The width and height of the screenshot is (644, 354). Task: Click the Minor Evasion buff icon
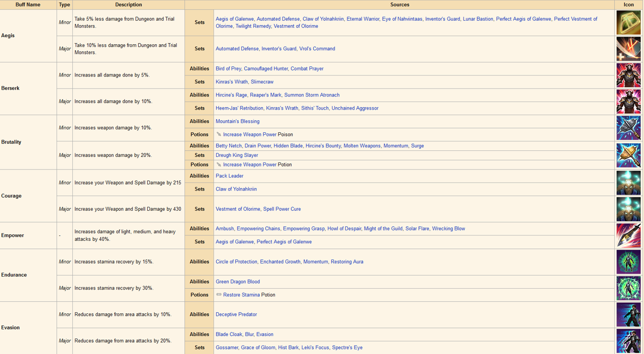coord(628,315)
